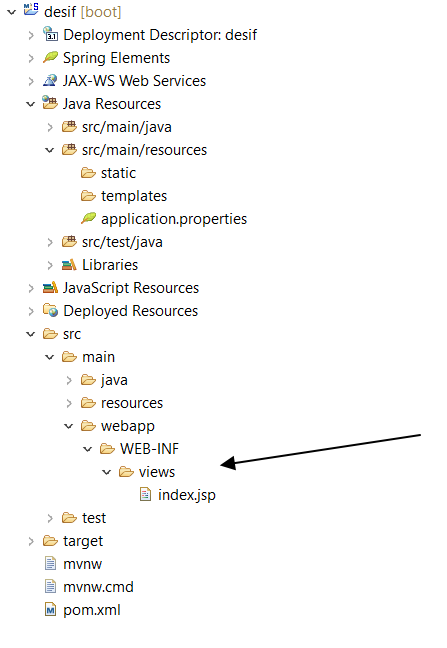Collapse the WEB-INF folder
Image resolution: width=447 pixels, height=648 pixels.
(88, 449)
